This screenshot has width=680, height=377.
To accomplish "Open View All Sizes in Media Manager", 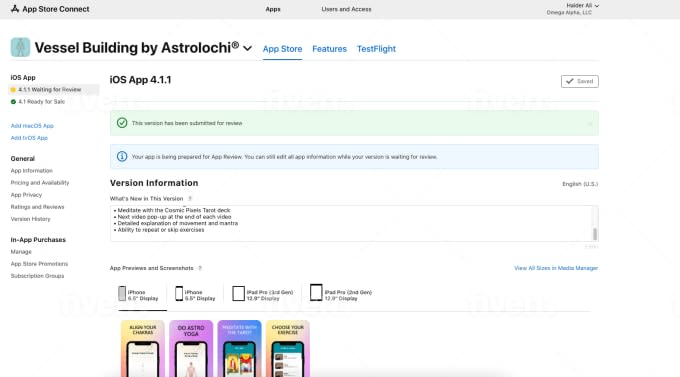I will [x=556, y=268].
